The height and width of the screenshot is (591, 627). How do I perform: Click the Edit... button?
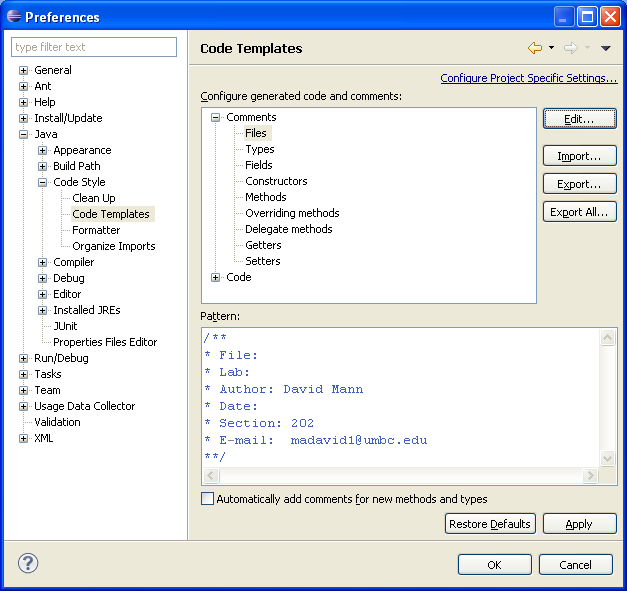click(x=579, y=119)
